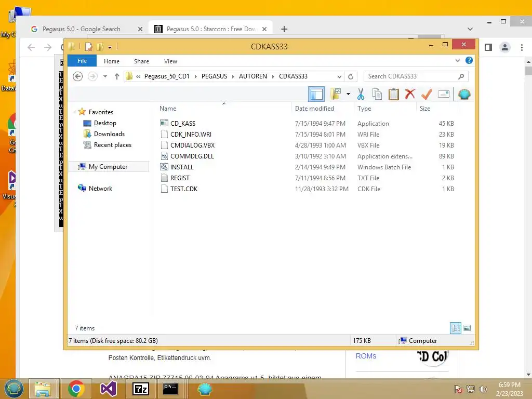Expand the chevron after PEGASUS breadcrumb

pos(233,77)
